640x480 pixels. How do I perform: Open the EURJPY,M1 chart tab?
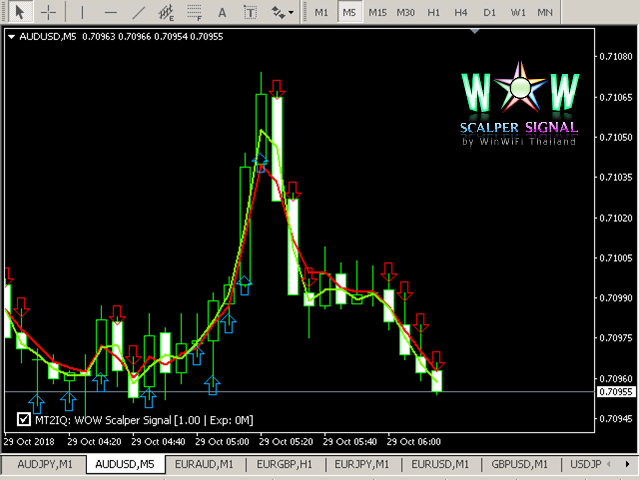point(362,464)
